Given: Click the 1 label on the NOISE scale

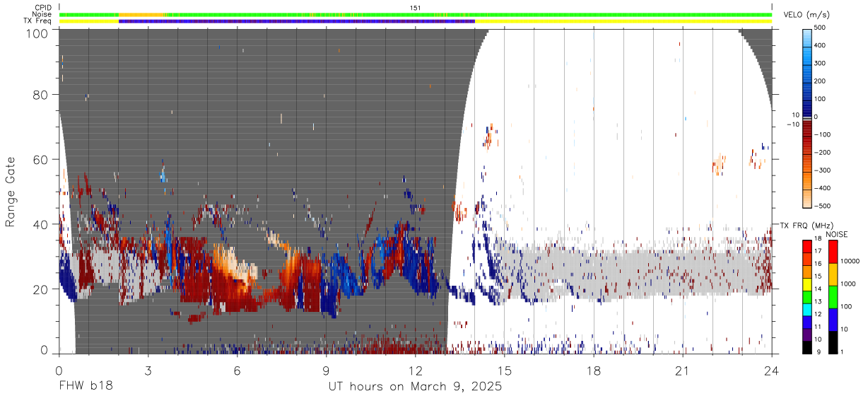Looking at the screenshot, I should pos(842,352).
